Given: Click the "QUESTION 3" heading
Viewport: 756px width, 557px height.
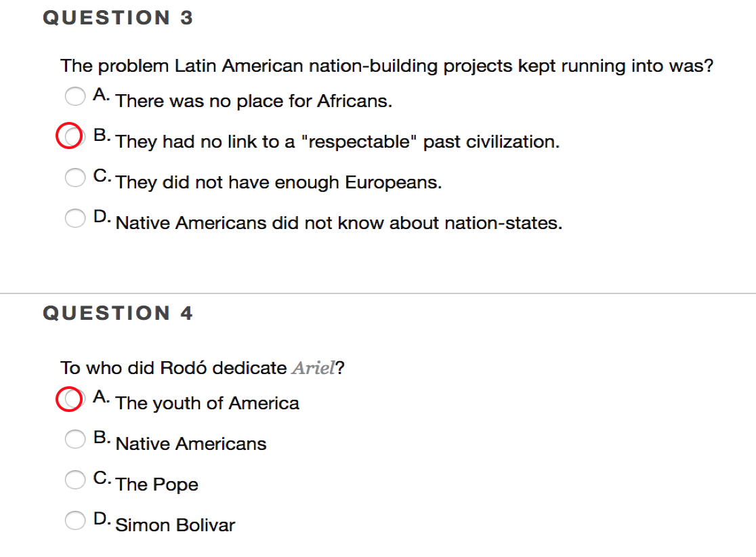Looking at the screenshot, I should pos(118,18).
